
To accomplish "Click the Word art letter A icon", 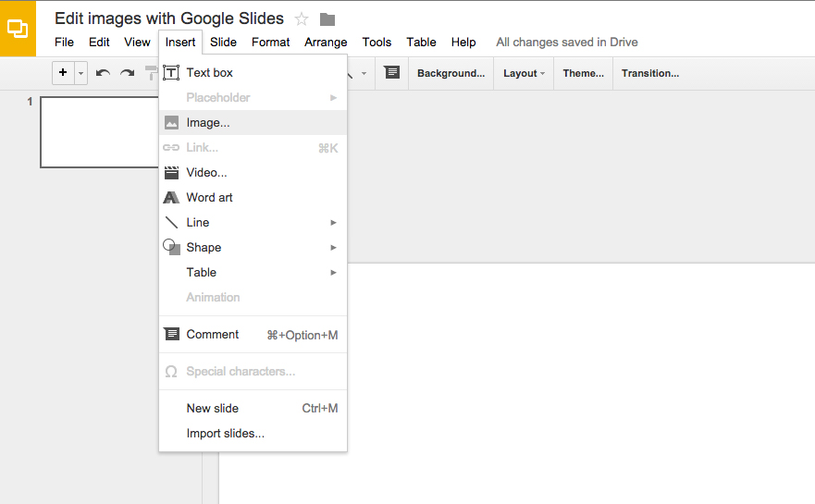I will point(171,198).
